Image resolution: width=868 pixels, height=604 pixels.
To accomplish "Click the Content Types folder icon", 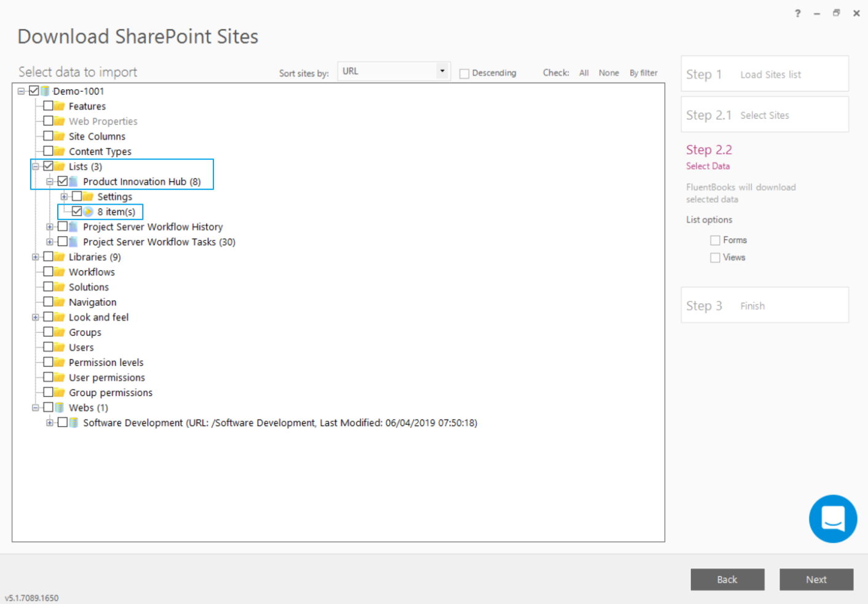I will [59, 151].
